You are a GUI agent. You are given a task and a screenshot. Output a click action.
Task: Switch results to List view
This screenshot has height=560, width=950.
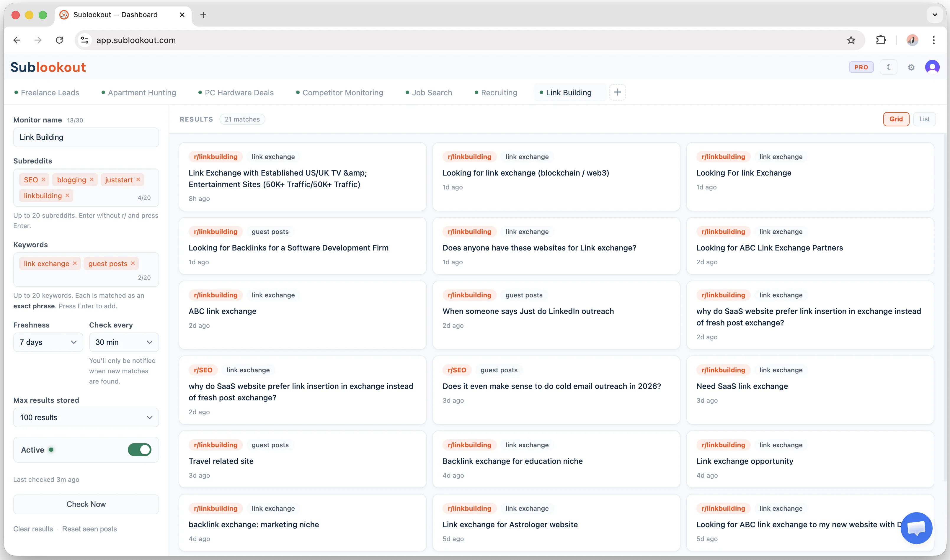coord(925,119)
